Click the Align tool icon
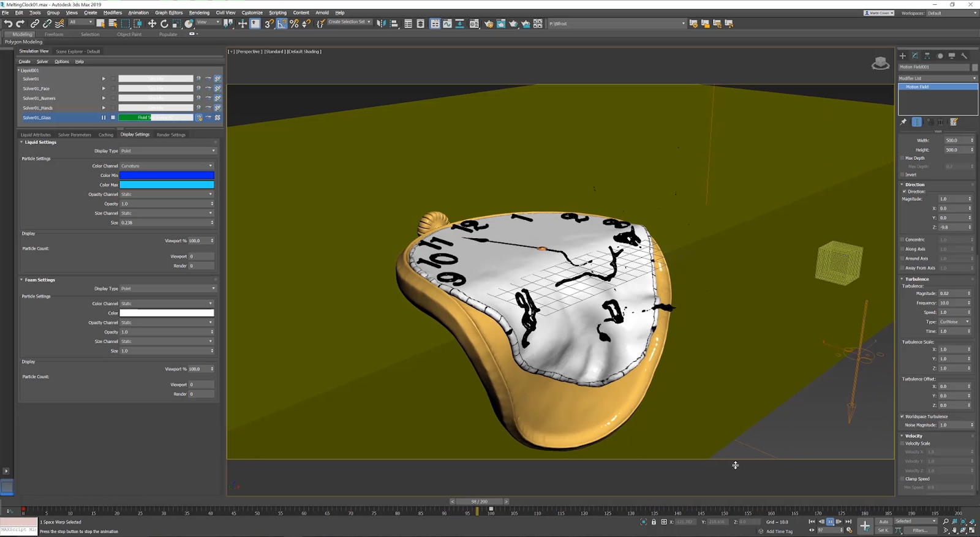The image size is (980, 537). tap(394, 24)
